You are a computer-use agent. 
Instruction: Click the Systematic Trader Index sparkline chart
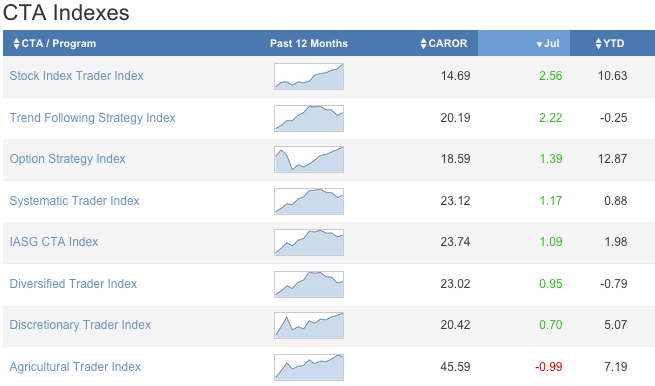309,201
